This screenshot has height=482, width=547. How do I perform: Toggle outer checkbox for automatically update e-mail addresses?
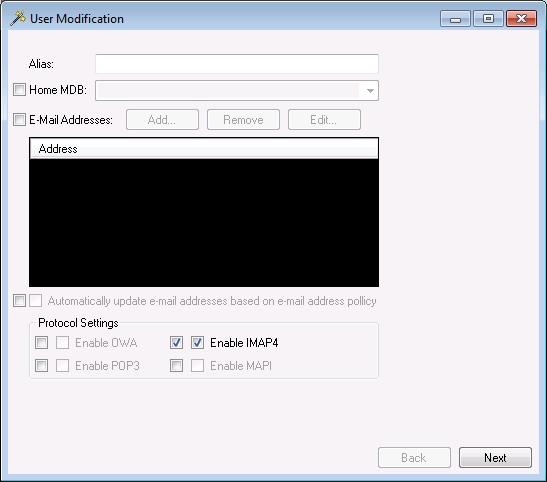(20, 301)
